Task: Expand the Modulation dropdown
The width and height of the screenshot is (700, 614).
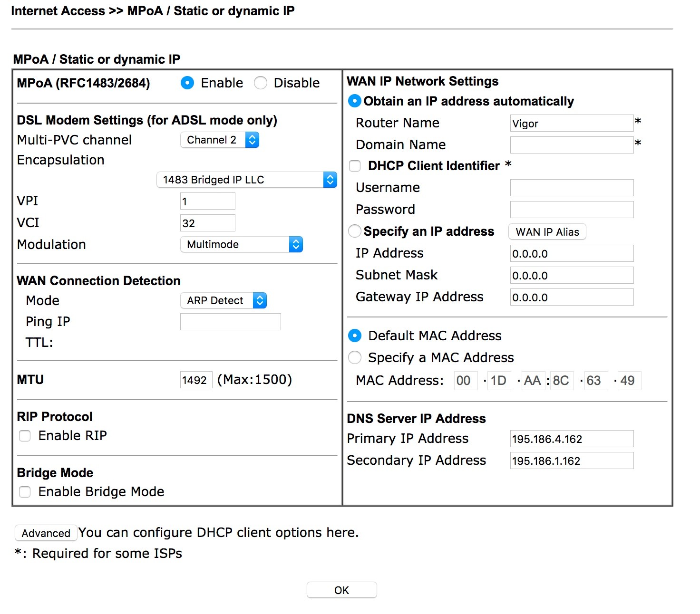Action: [x=242, y=245]
